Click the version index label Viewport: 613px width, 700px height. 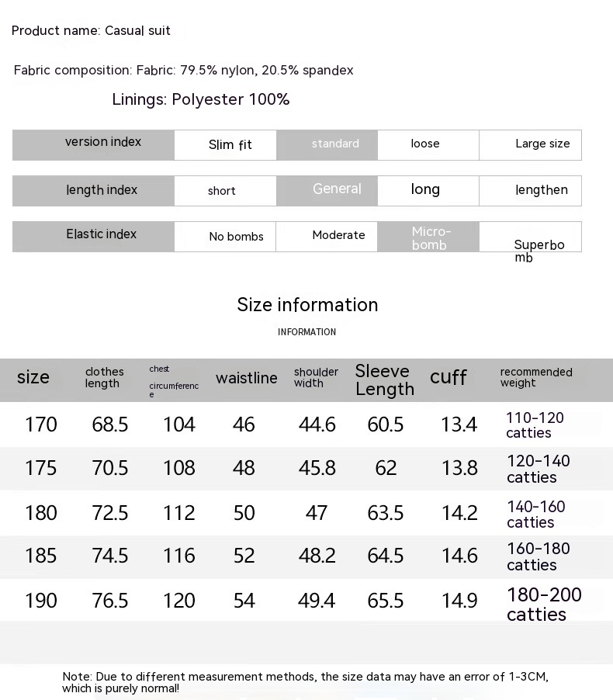click(102, 142)
